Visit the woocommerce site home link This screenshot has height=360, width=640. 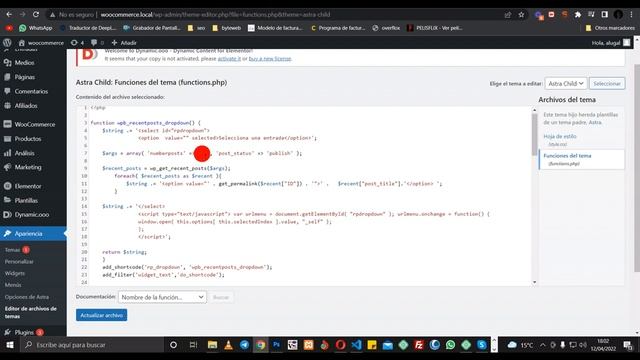point(41,42)
